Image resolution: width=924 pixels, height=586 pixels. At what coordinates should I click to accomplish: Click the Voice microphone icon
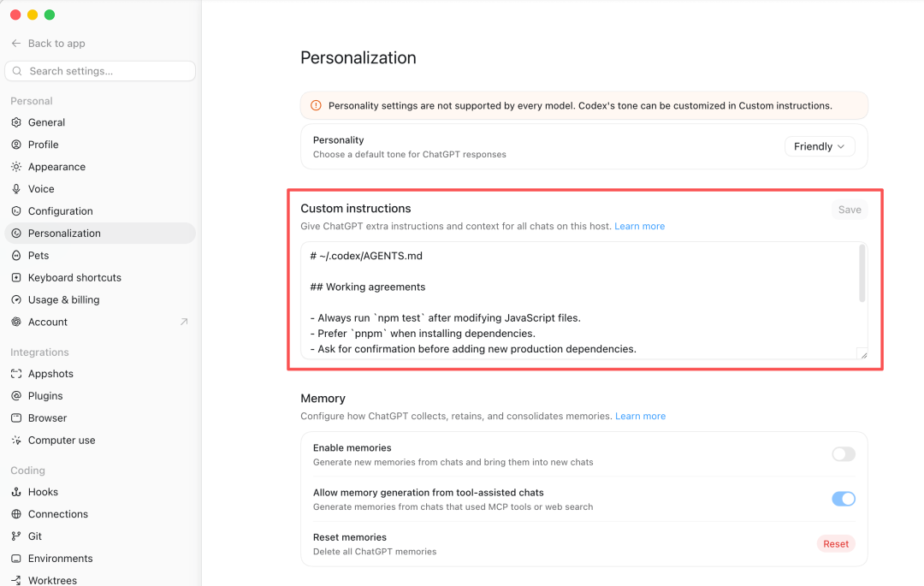coord(16,189)
